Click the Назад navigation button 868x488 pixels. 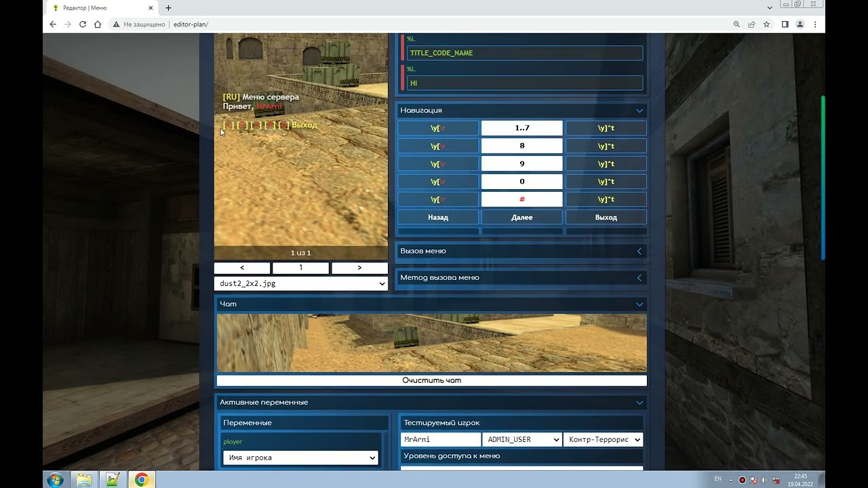[x=438, y=218]
